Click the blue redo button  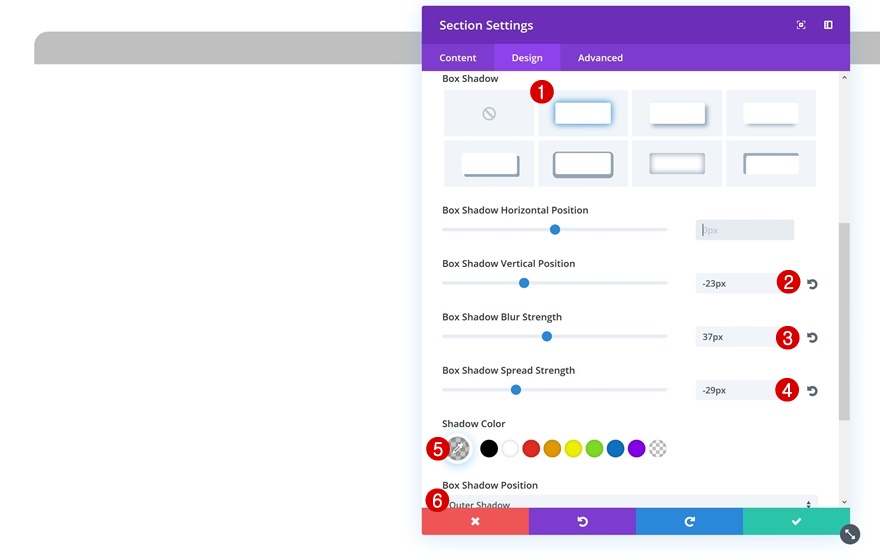coord(689,521)
